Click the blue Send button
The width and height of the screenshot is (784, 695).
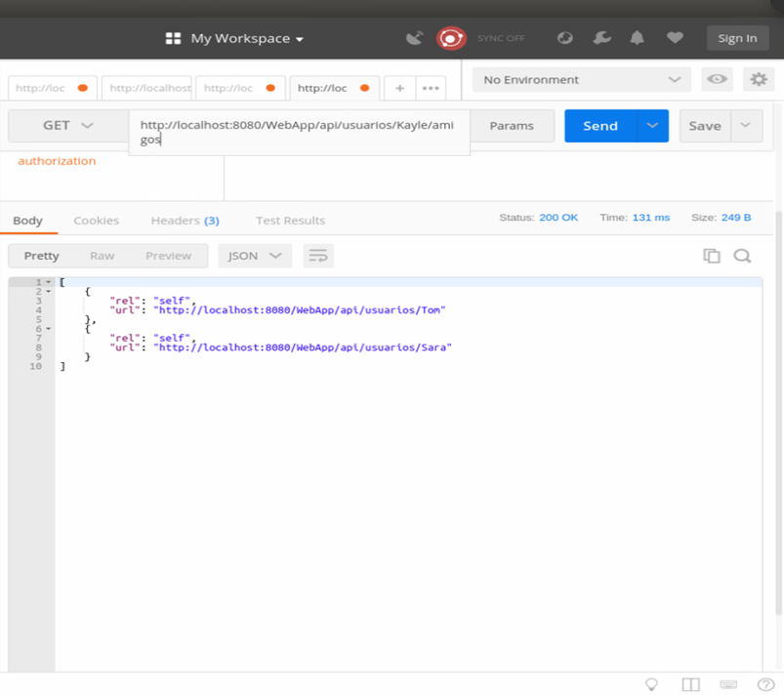click(x=600, y=126)
